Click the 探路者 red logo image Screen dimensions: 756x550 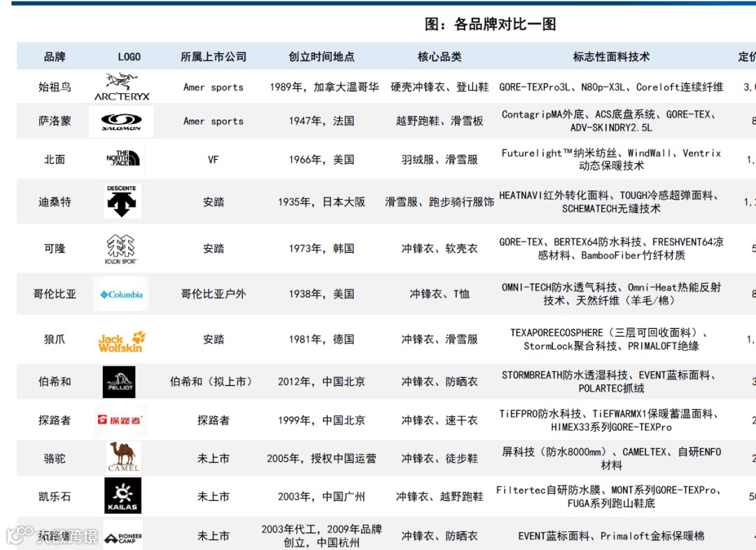[x=120, y=420]
